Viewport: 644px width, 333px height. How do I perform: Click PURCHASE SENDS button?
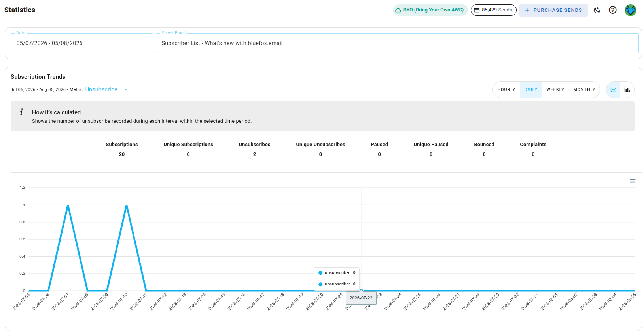[x=553, y=10]
